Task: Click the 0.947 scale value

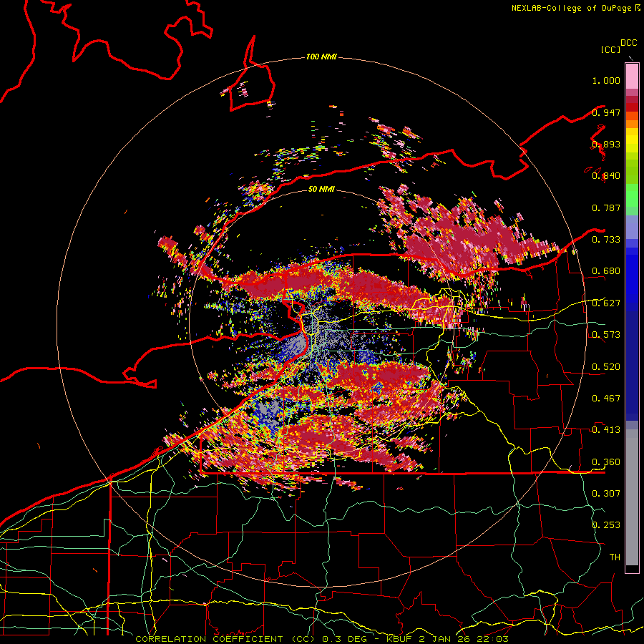Action: pos(606,112)
